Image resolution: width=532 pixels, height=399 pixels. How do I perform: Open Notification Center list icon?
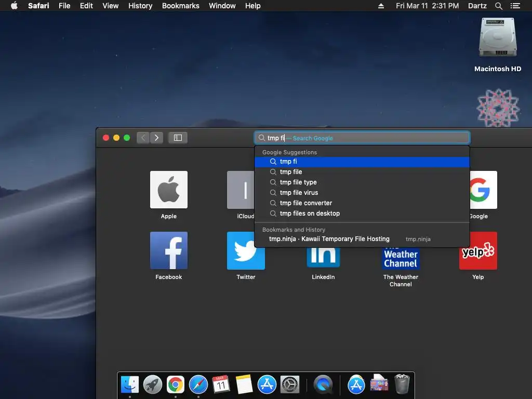[515, 6]
